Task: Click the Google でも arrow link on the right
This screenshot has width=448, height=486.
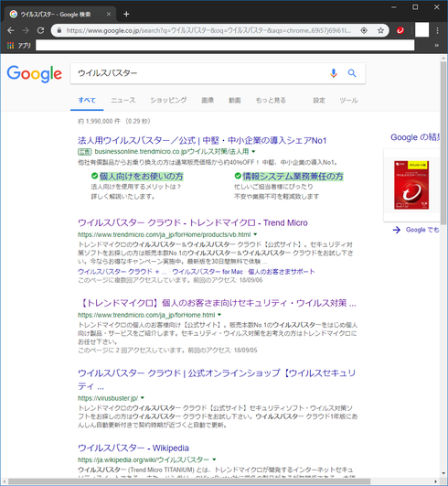Action: pos(416,230)
